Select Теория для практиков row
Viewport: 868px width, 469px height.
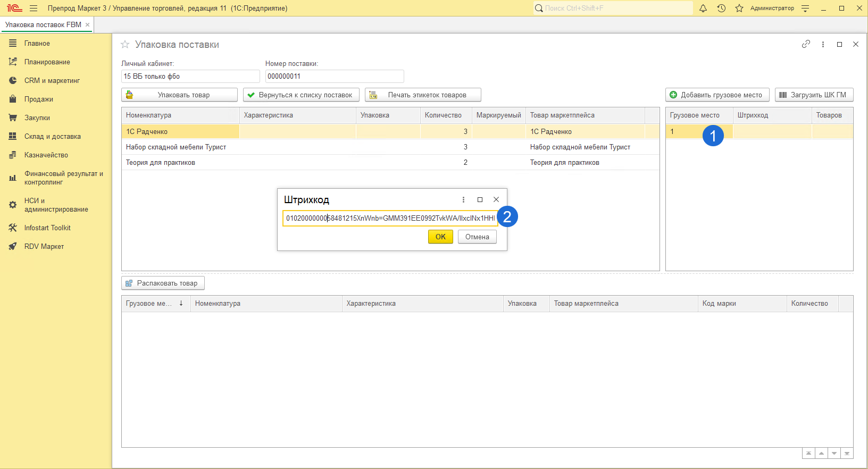[161, 162]
